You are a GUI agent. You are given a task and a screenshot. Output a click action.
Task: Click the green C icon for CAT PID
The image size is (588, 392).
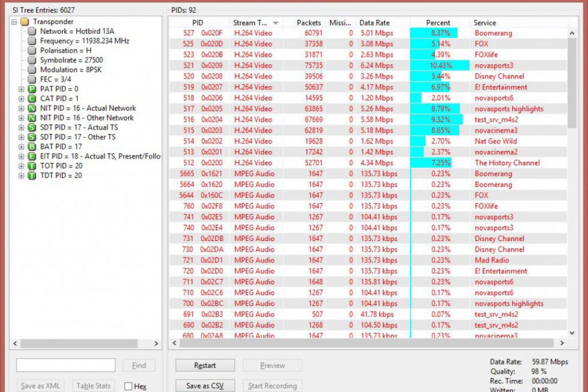32,99
